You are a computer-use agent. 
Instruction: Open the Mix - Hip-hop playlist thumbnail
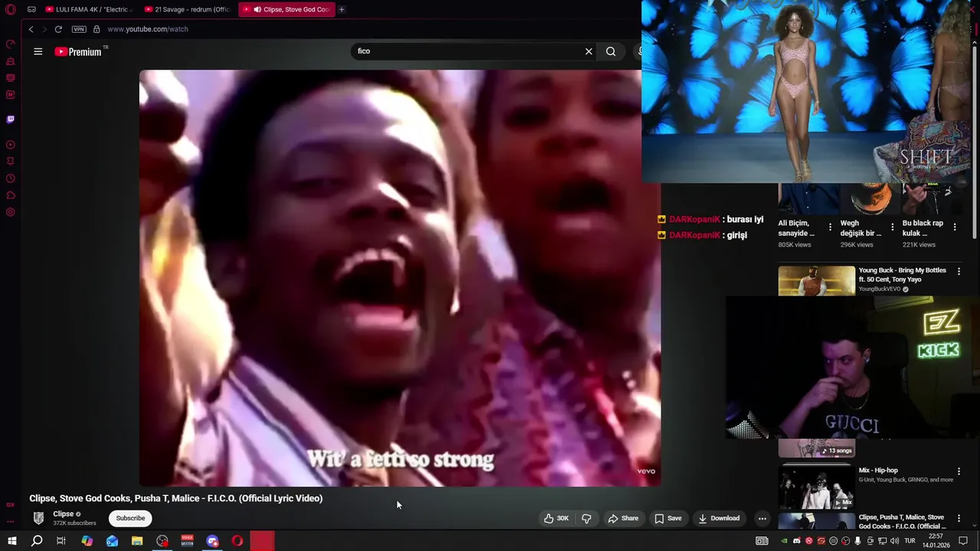pos(816,487)
